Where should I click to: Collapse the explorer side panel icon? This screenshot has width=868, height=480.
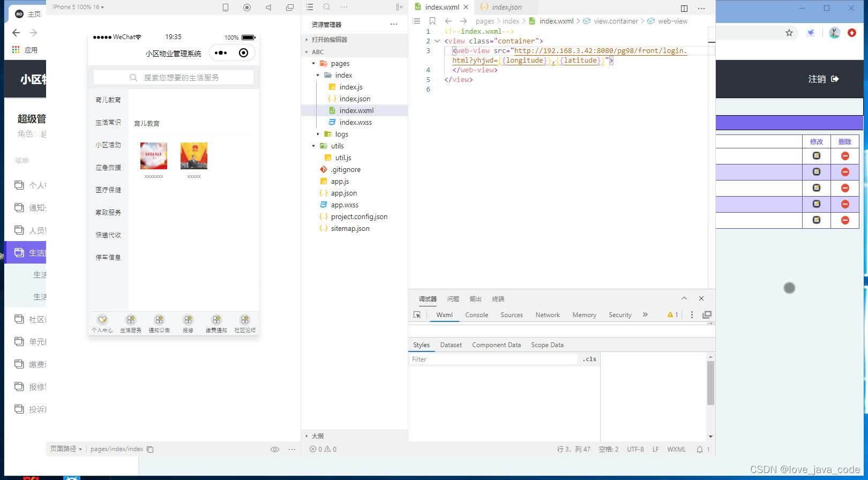[x=399, y=7]
